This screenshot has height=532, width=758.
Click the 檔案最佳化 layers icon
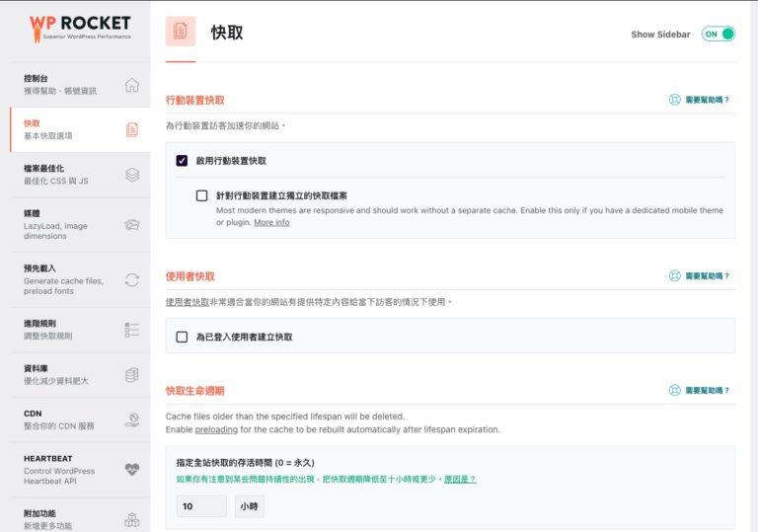coord(131,175)
